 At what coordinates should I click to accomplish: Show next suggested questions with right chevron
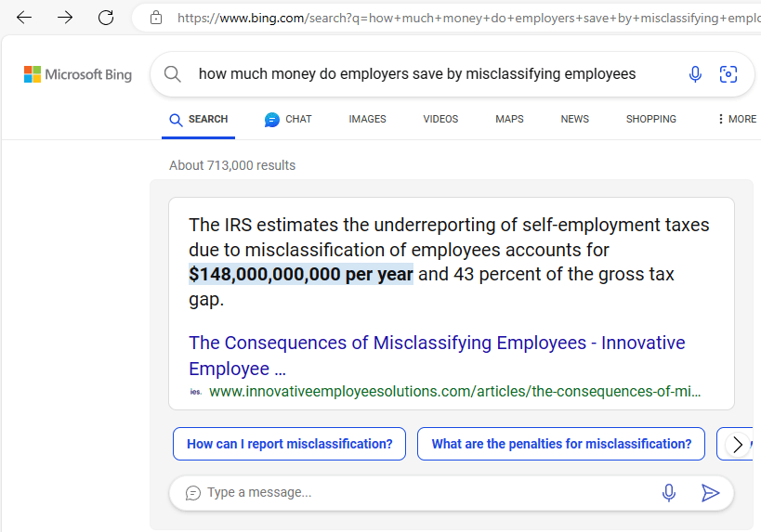(x=738, y=444)
